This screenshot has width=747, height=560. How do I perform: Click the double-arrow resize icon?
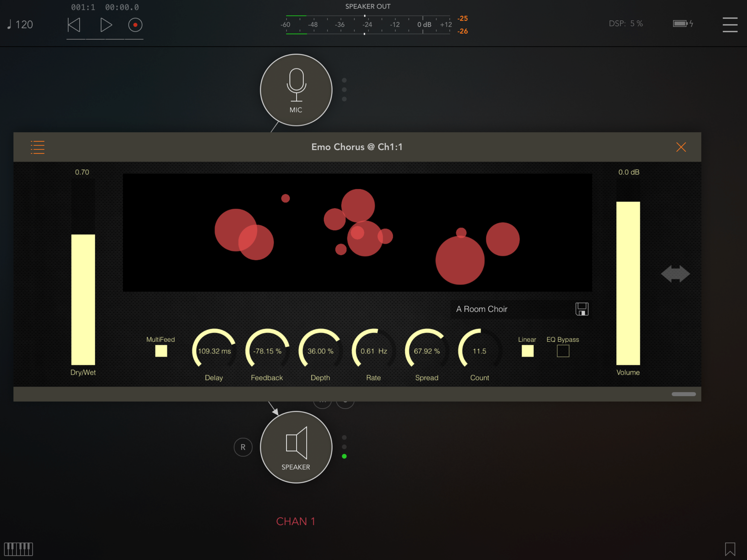(x=675, y=274)
